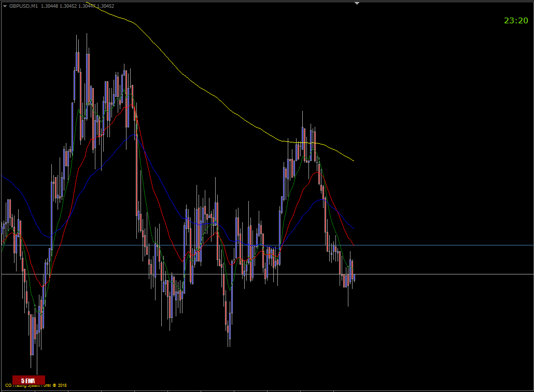
Task: Click the yellow copyright 2018 label
Action: pyautogui.click(x=36, y=386)
